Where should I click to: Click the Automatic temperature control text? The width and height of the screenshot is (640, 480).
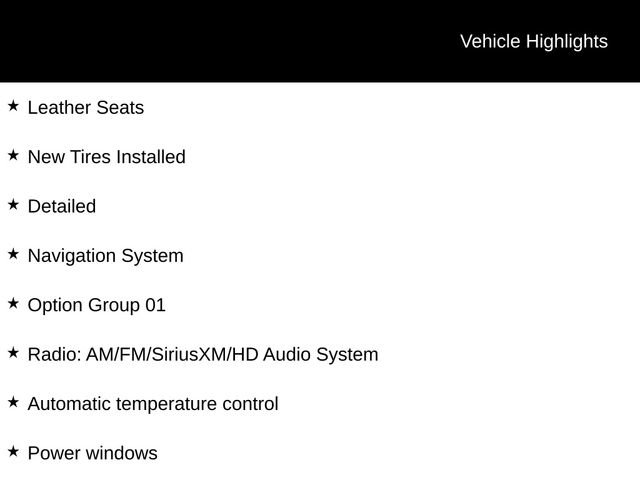(x=152, y=404)
